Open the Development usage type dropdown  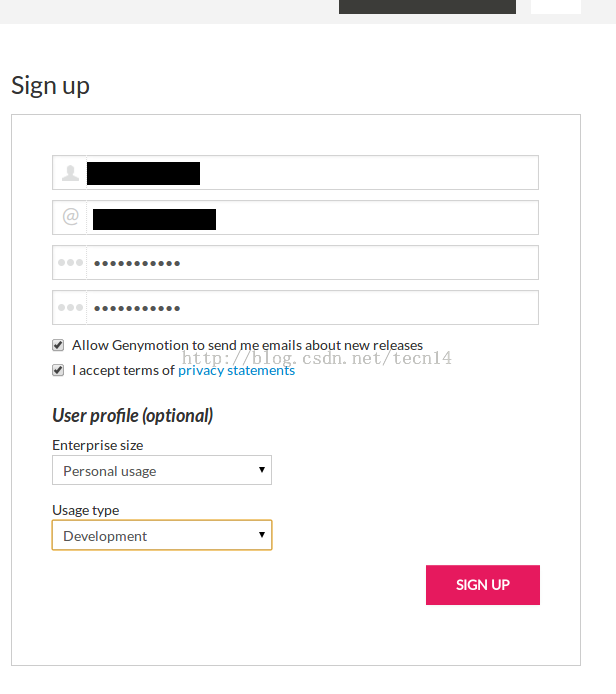[162, 535]
